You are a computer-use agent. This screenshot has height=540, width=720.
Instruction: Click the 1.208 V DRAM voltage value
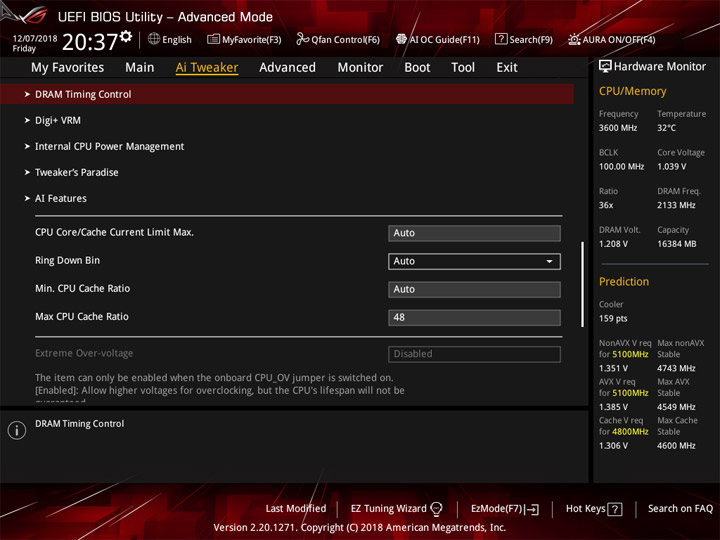pyautogui.click(x=613, y=244)
